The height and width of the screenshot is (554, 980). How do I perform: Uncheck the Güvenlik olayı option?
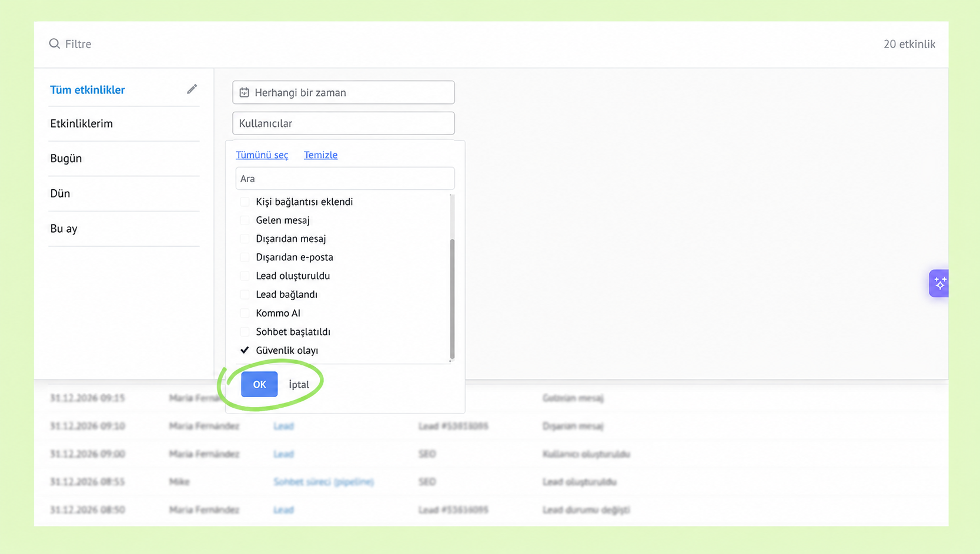(x=245, y=350)
